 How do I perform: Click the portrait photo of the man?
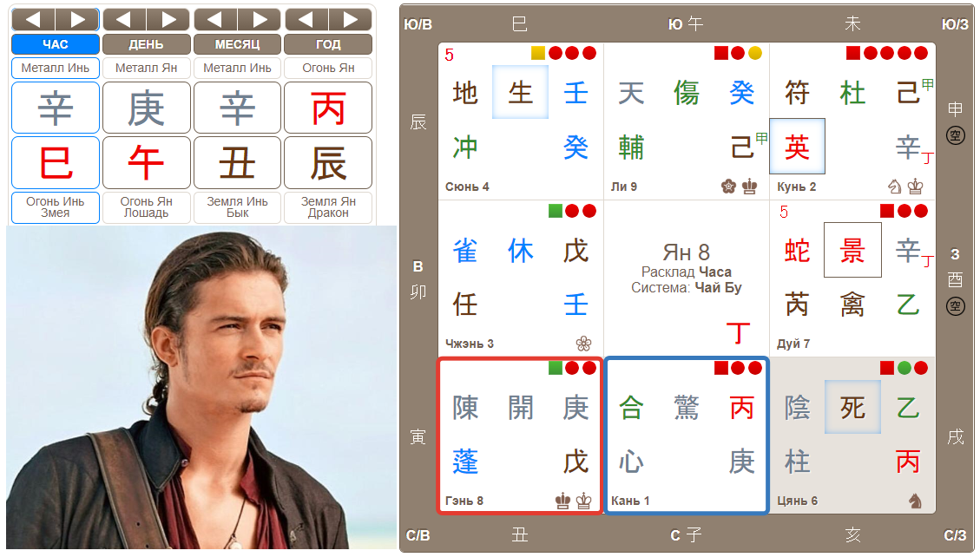pyautogui.click(x=201, y=388)
